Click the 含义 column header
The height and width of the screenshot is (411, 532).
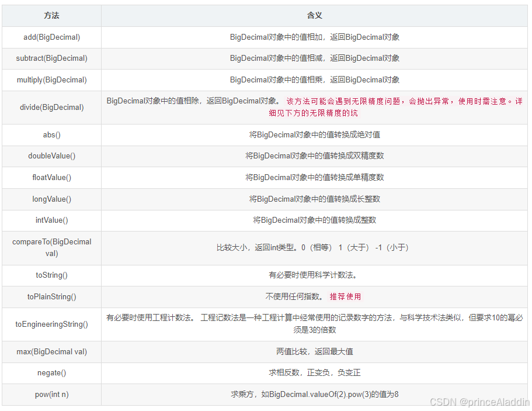click(315, 16)
